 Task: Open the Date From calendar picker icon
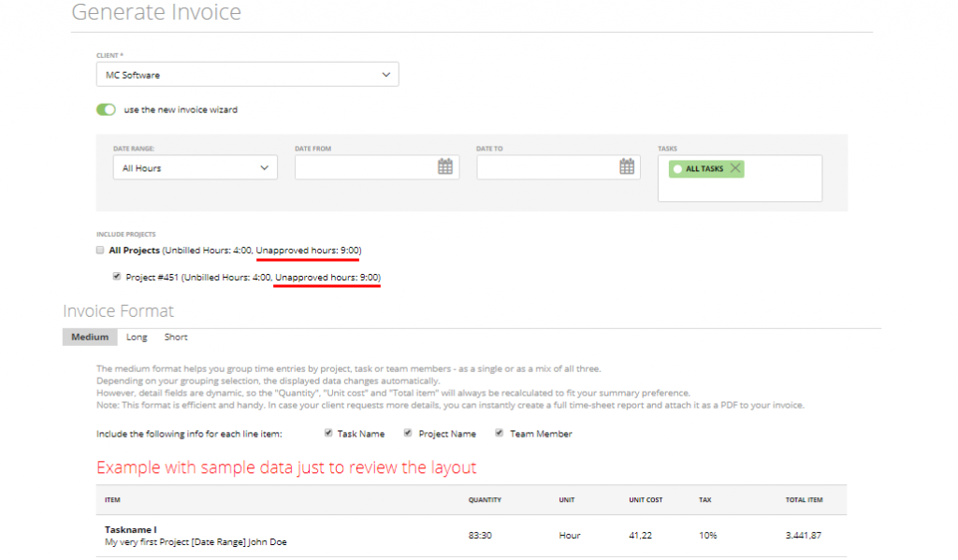(446, 166)
